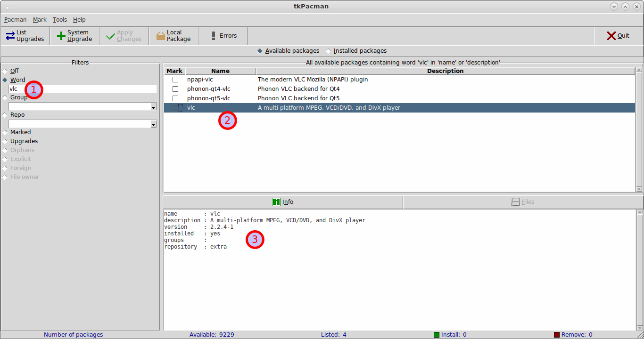The height and width of the screenshot is (339, 644).
Task: Toggle the vlc package checkbox
Action: (175, 108)
